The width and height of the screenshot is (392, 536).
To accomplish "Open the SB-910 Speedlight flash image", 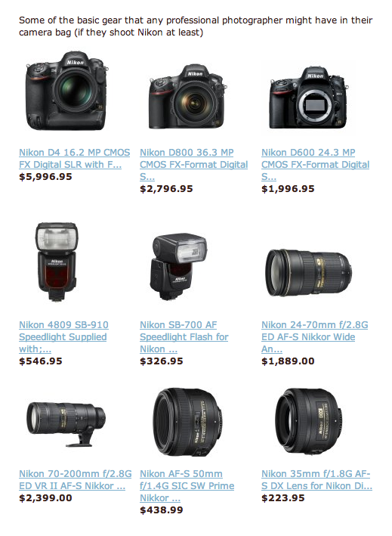I will pos(57,262).
